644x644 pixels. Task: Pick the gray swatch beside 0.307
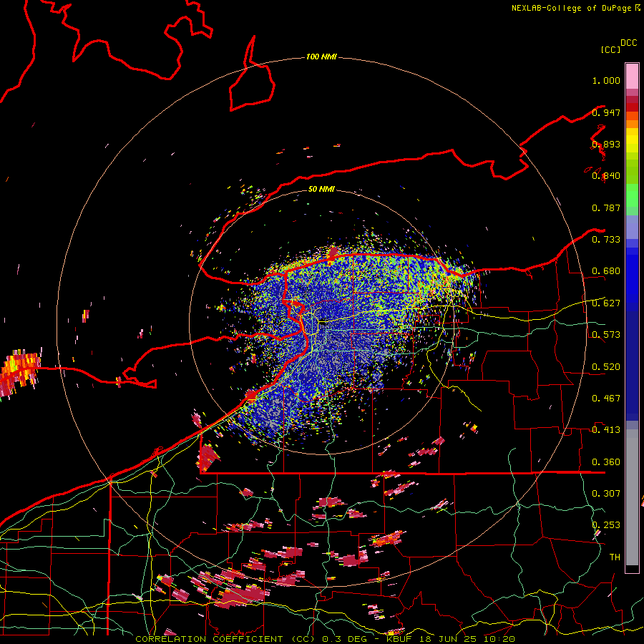632,497
